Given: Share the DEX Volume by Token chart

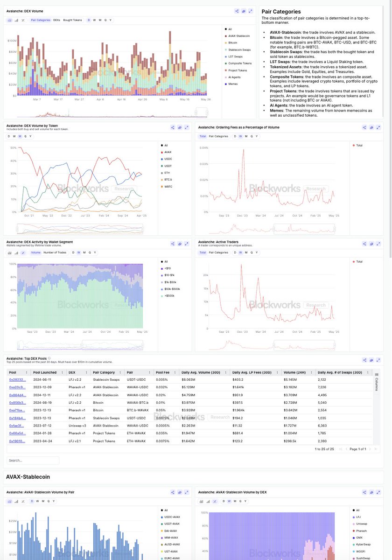Looking at the screenshot, I should (173, 127).
